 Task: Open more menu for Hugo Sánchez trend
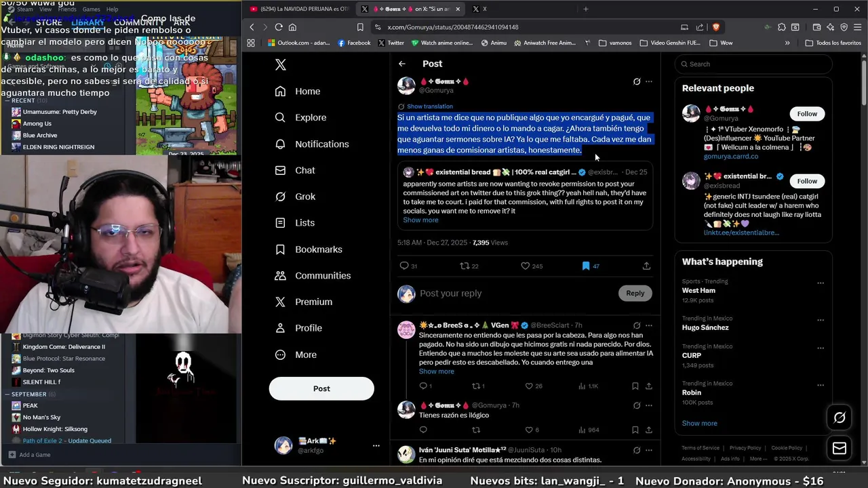(821, 320)
